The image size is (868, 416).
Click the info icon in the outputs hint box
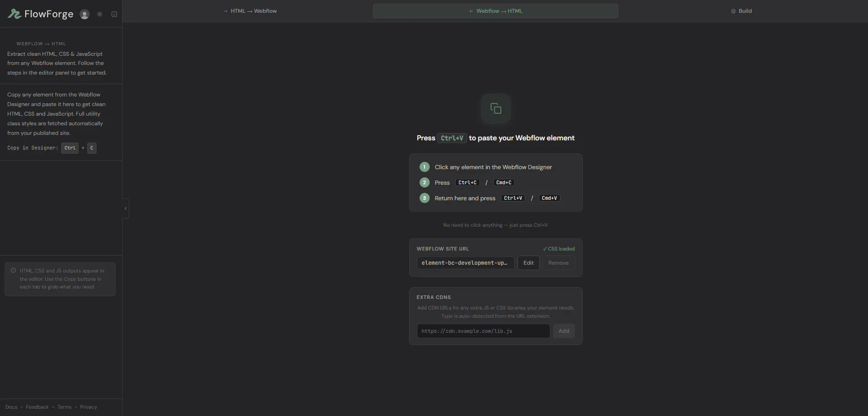(x=13, y=270)
